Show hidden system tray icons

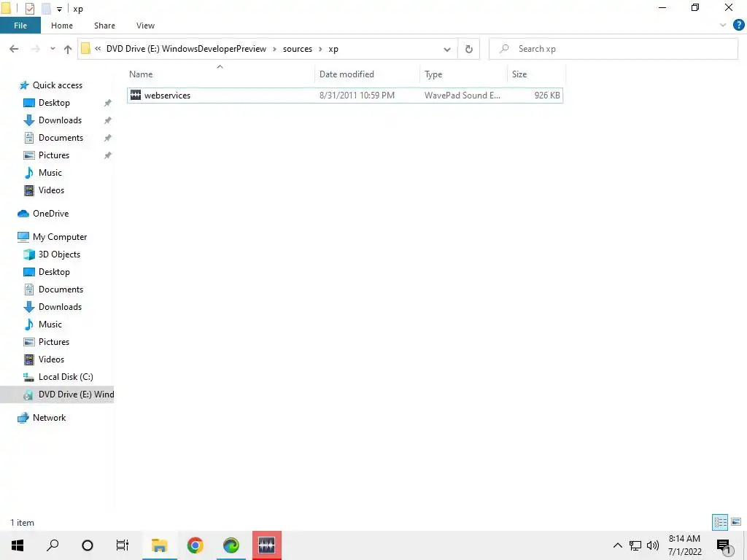[617, 545]
